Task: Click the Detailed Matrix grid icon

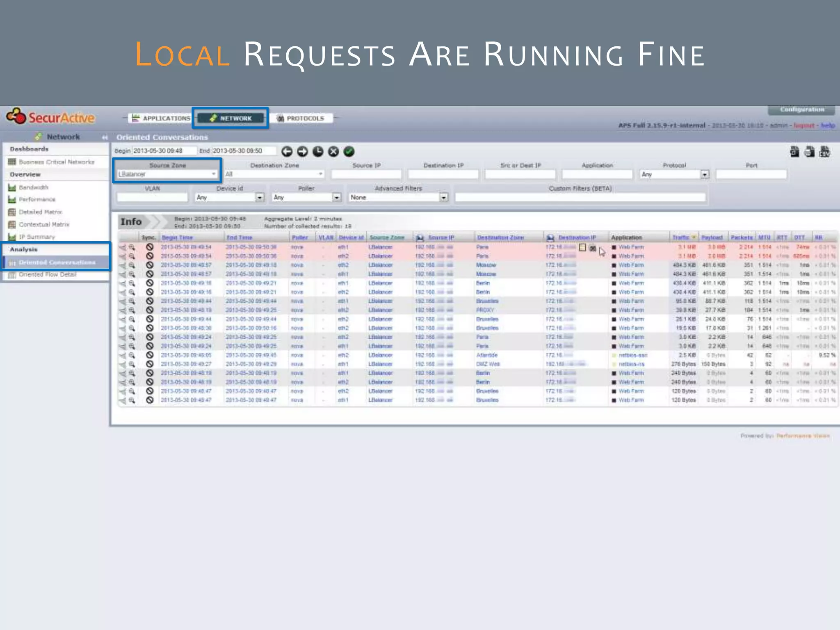Action: [x=12, y=212]
